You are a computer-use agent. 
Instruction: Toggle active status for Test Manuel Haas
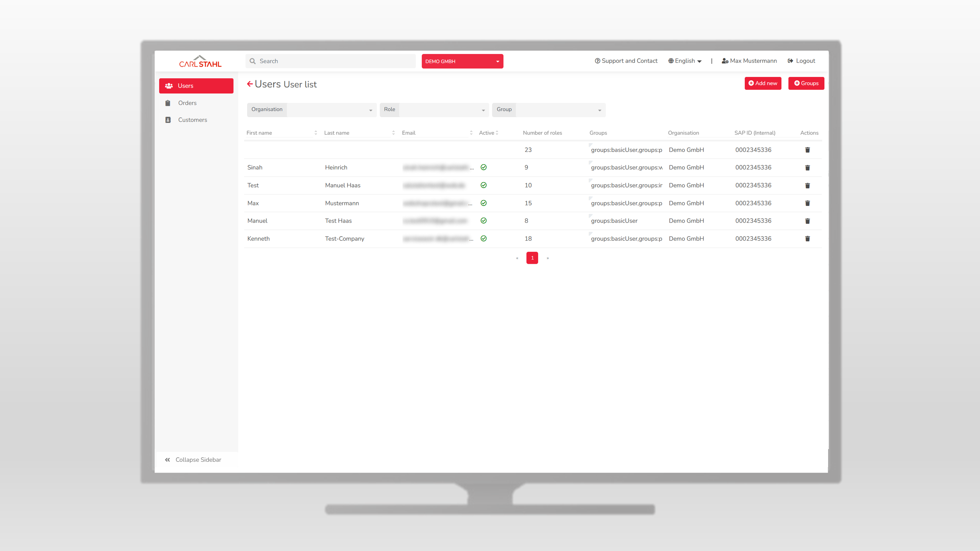(484, 185)
